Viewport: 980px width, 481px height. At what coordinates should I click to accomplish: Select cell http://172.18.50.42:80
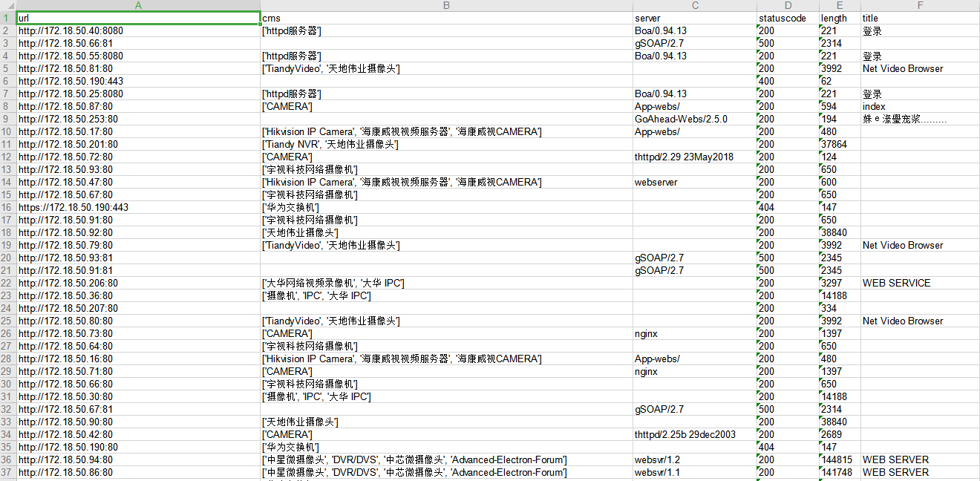138,434
